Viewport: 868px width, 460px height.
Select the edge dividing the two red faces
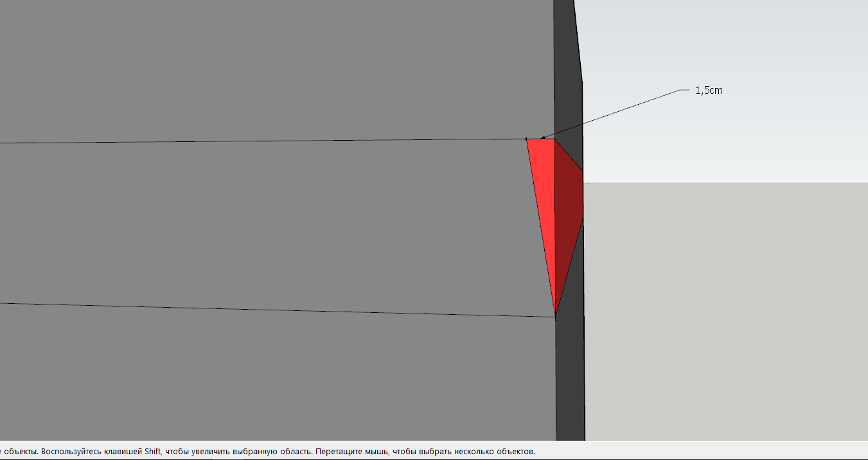point(554,226)
